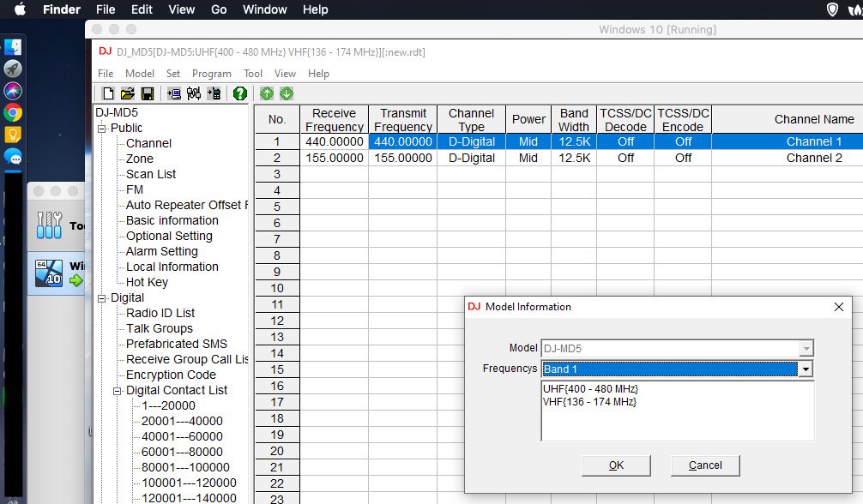Open the View menu in DJ-MD5 software
This screenshot has width=863, height=504.
(x=285, y=73)
